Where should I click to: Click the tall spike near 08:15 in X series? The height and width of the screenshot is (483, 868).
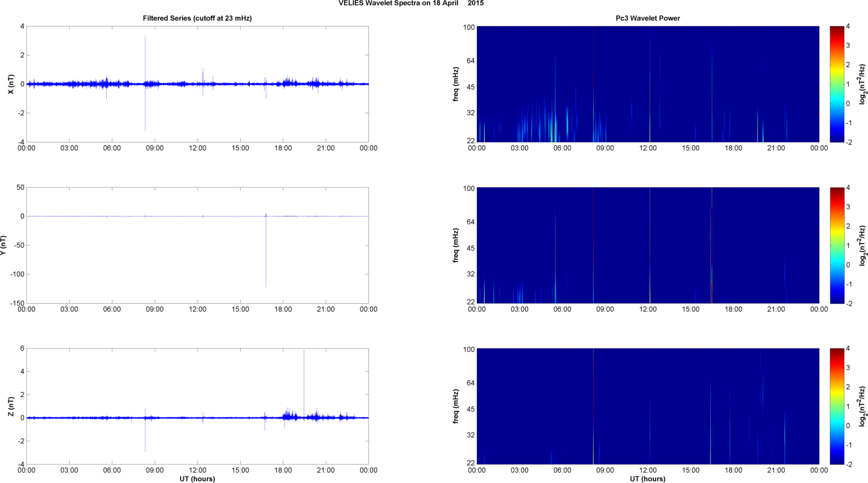(x=145, y=84)
